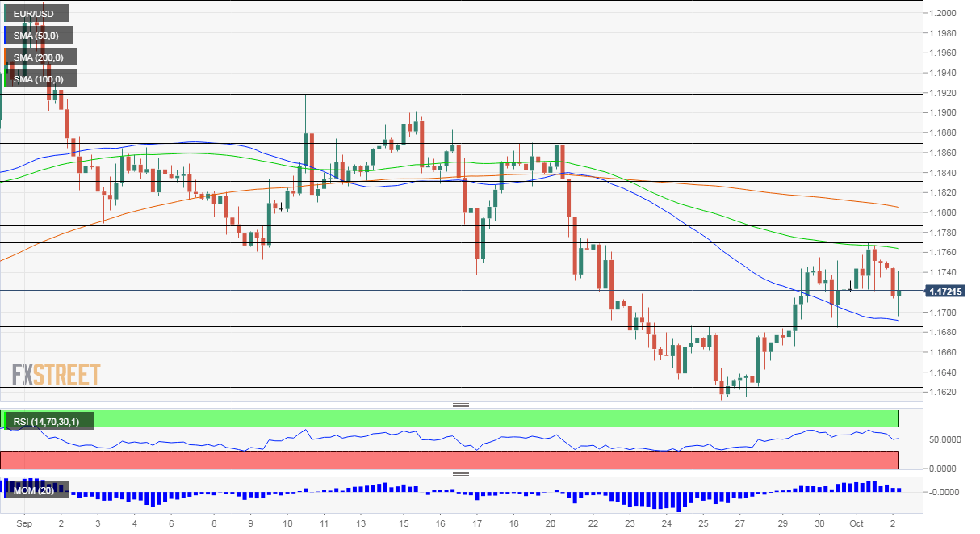Click date 16 on the time axis
980x534 pixels.
440,523
